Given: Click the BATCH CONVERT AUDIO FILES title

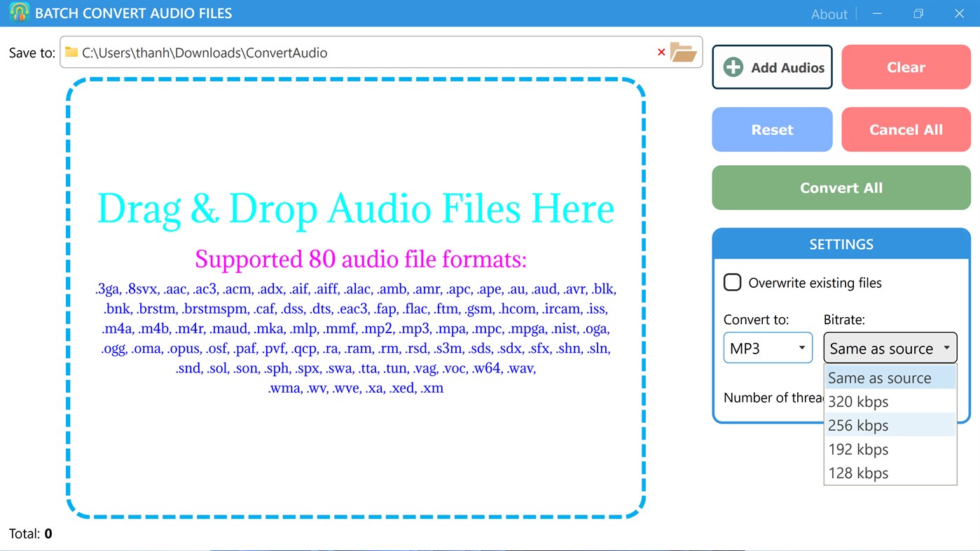Looking at the screenshot, I should click(133, 13).
